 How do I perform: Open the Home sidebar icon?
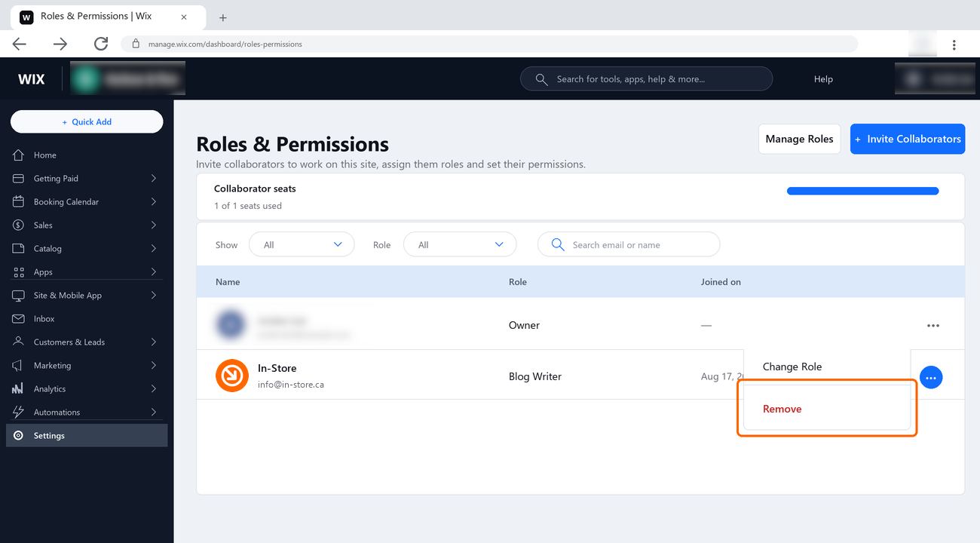point(19,155)
